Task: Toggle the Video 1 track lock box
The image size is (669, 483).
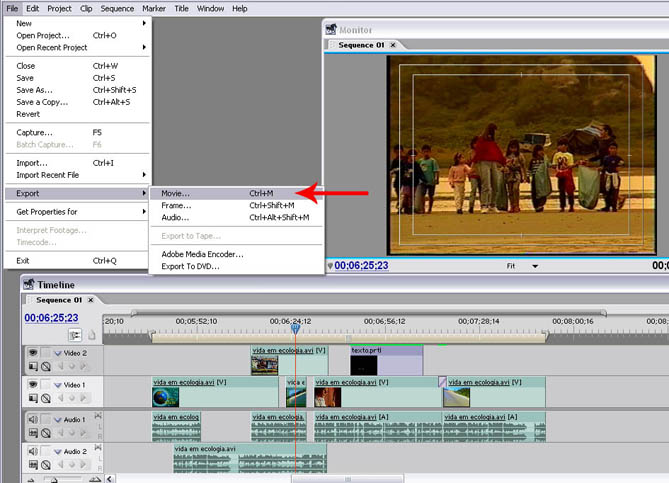Action: (x=45, y=384)
